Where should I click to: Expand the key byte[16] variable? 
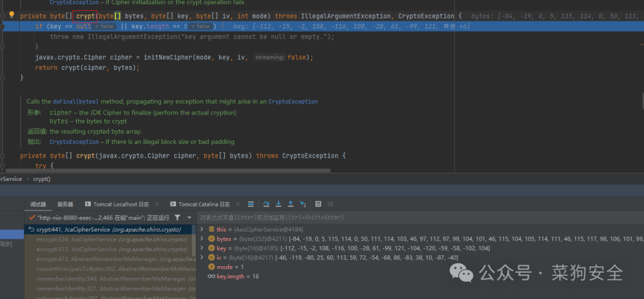pyautogui.click(x=202, y=248)
